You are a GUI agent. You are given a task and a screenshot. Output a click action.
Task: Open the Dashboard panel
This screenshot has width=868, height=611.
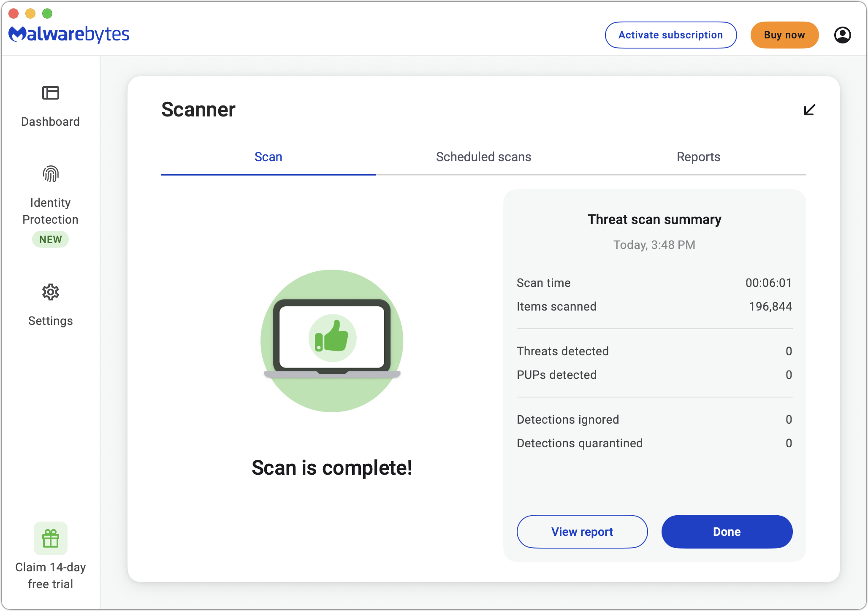click(x=50, y=105)
